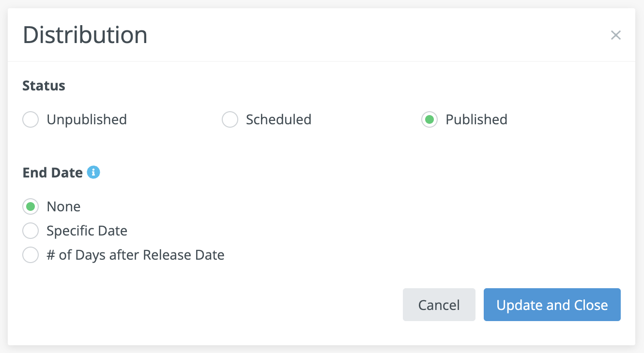Click the End Date info icon
This screenshot has height=353, width=644.
click(93, 172)
